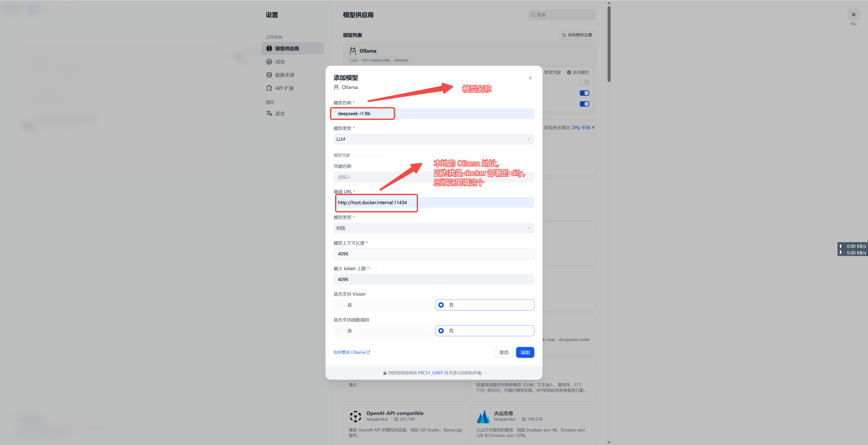Click the 系统模型设置 sliders icon
This screenshot has width=868, height=445.
tap(564, 35)
